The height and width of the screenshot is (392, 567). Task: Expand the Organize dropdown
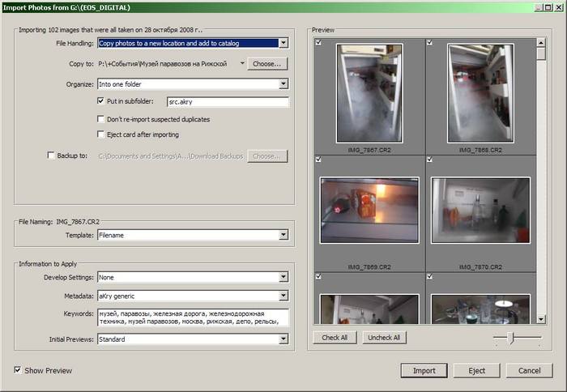[x=283, y=83]
